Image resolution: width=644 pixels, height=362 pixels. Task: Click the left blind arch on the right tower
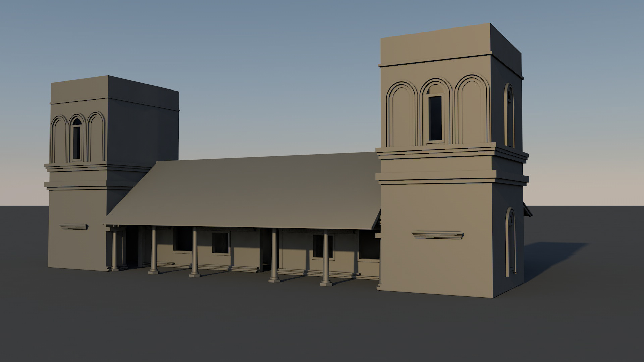click(401, 117)
